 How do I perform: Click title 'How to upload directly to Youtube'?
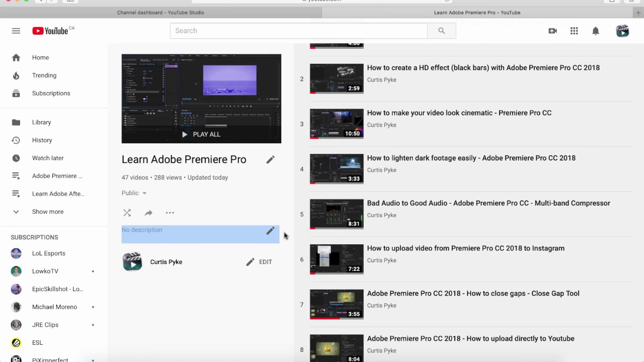[x=470, y=338]
